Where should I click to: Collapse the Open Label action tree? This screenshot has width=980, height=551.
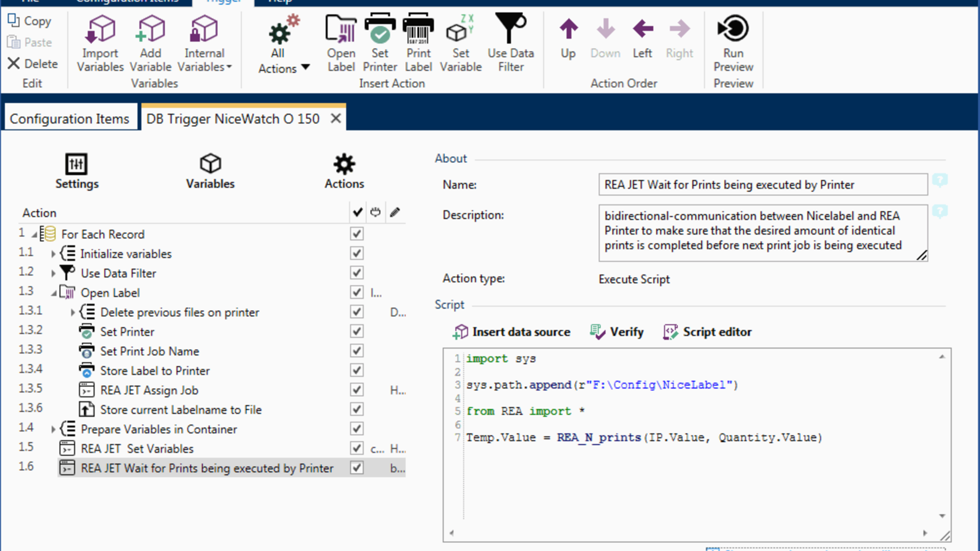point(53,292)
